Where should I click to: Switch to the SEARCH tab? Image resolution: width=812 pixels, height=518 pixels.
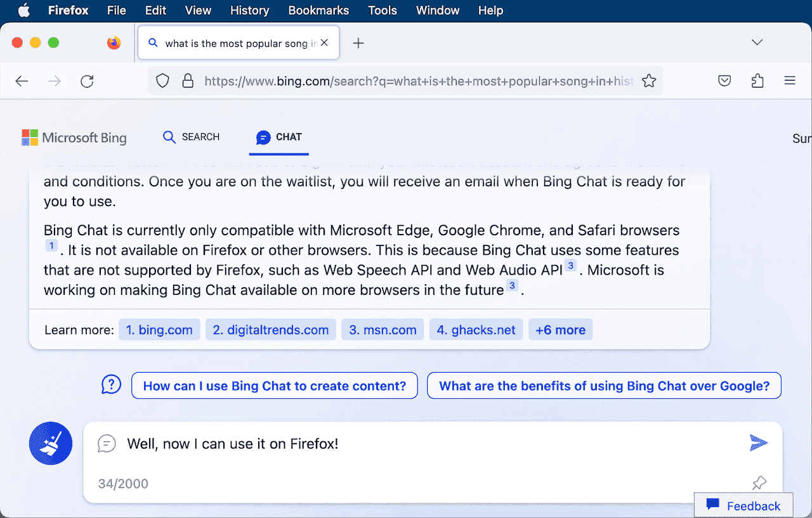[x=191, y=137]
